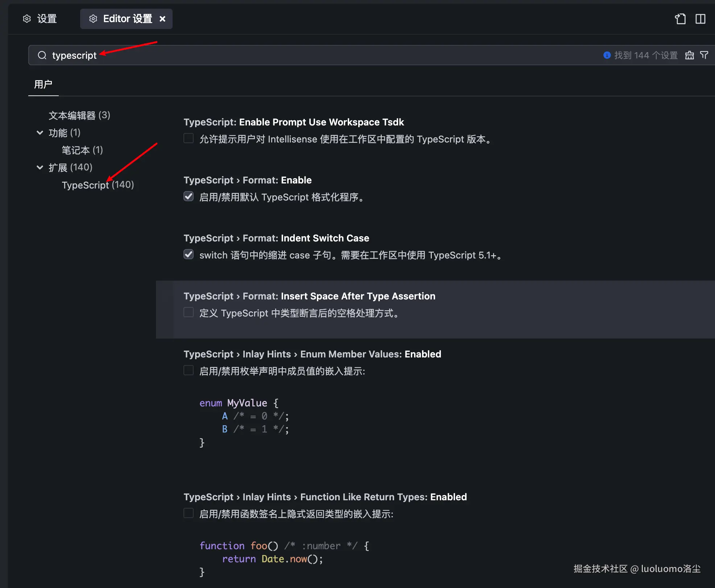This screenshot has width=715, height=588.
Task: Close the Editor 设置 tab
Action: click(x=162, y=19)
